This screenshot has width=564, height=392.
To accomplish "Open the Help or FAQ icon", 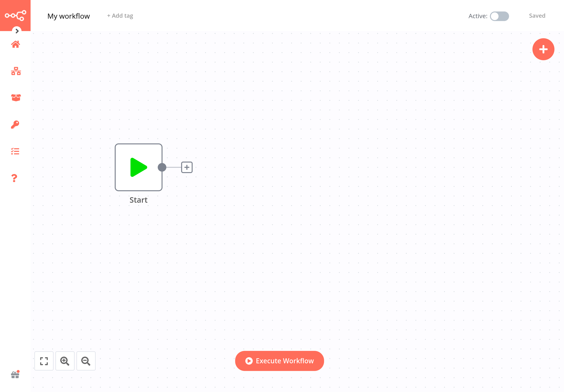I will (x=15, y=178).
